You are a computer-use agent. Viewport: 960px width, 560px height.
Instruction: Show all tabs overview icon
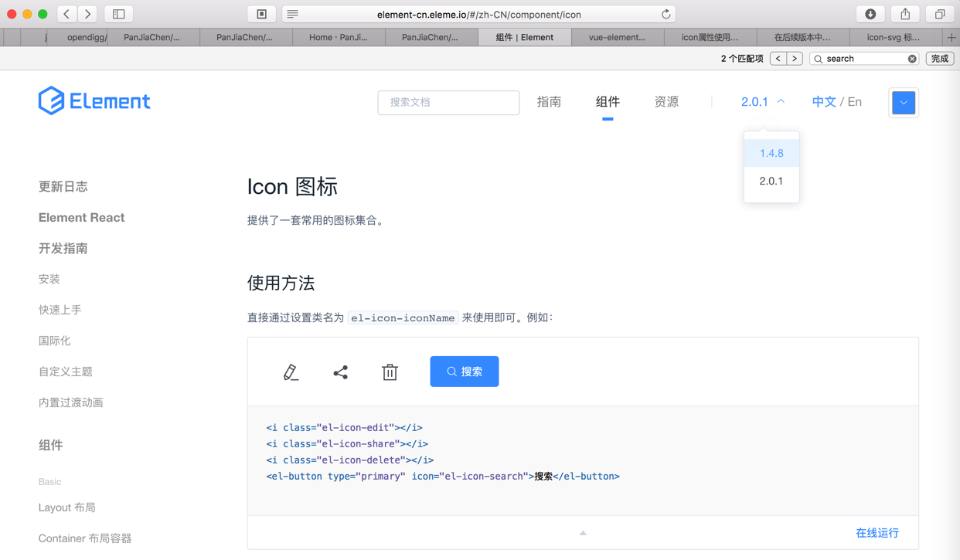940,14
